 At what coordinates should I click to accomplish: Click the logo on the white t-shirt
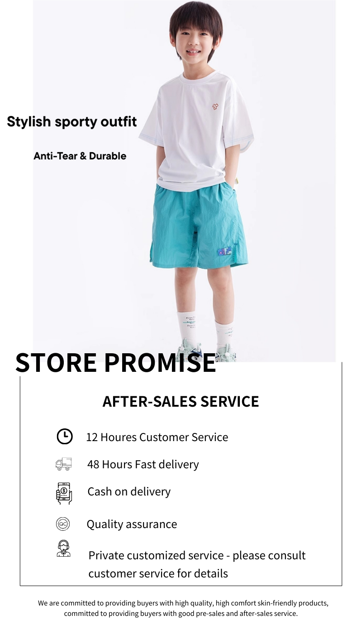coord(216,106)
